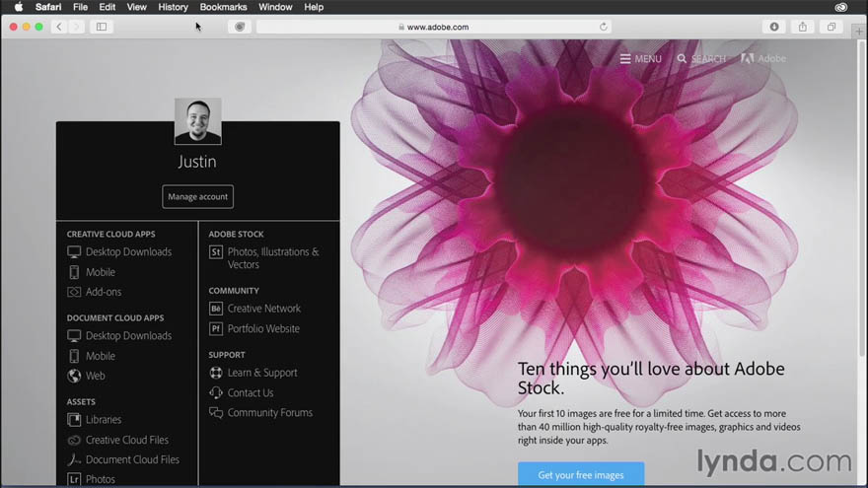Click the Web globe icon

pyautogui.click(x=74, y=376)
